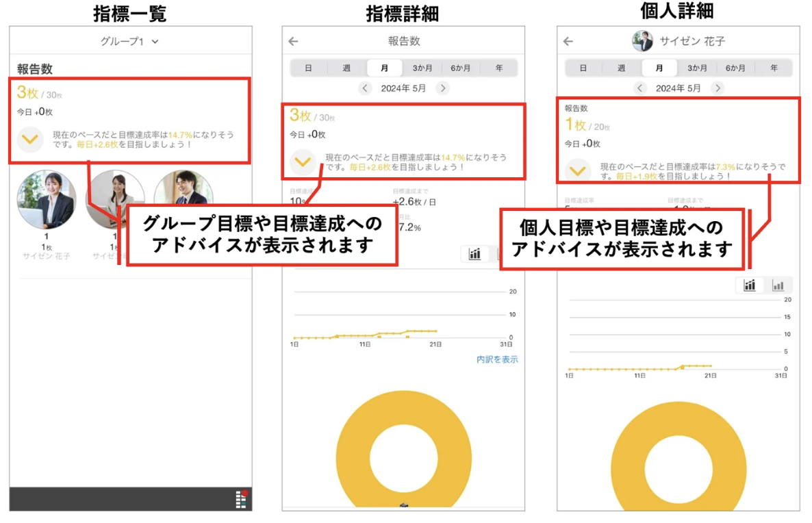812x523 pixels.
Task: Expand advice chevron in 個人詳細 panel
Action: (x=577, y=171)
